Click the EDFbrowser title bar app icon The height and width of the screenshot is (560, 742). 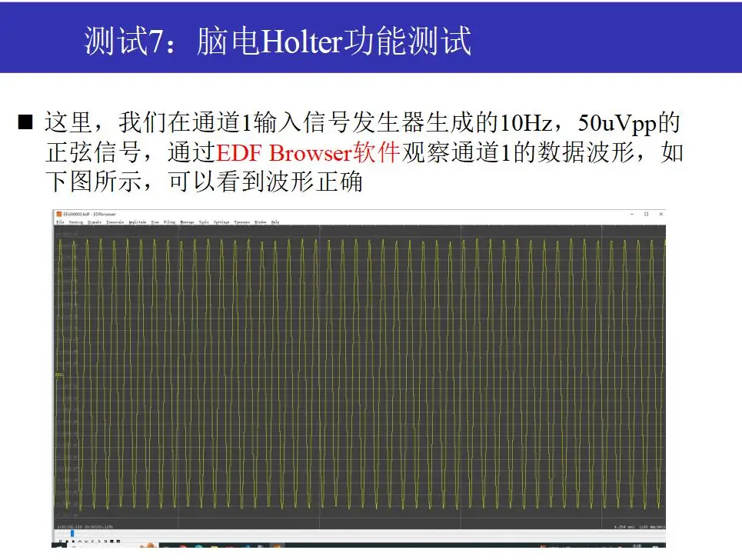pyautogui.click(x=57, y=213)
